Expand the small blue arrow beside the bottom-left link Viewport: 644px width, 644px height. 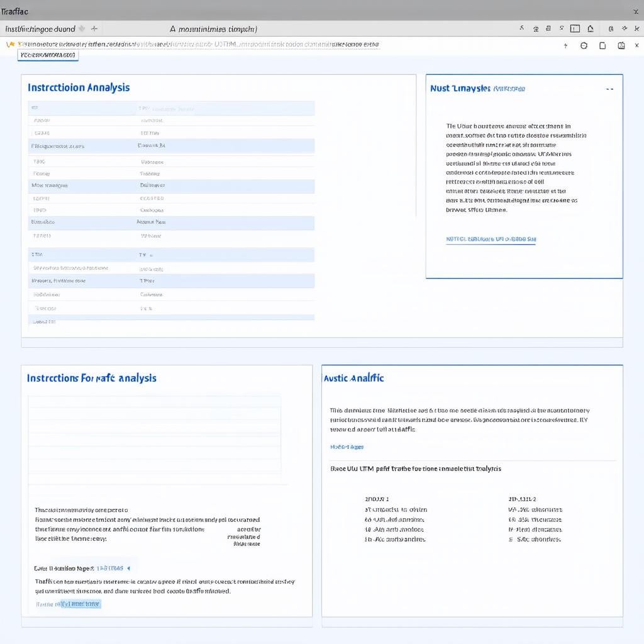128,569
